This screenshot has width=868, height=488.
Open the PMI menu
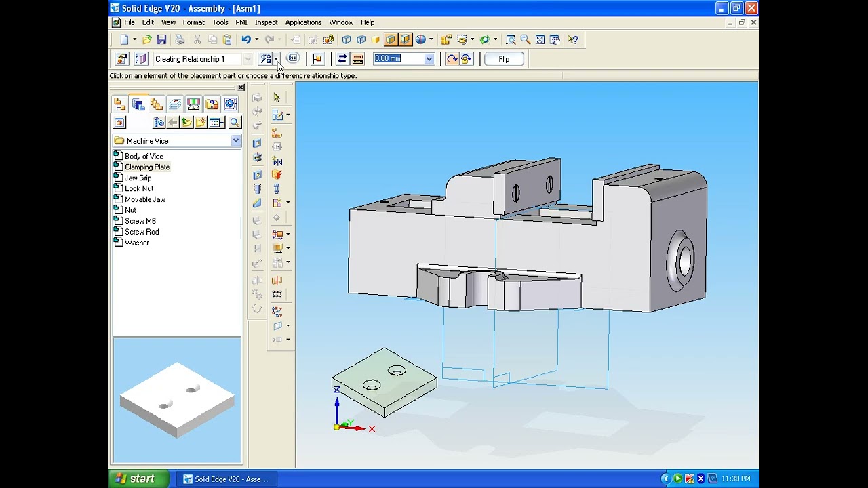click(x=241, y=22)
